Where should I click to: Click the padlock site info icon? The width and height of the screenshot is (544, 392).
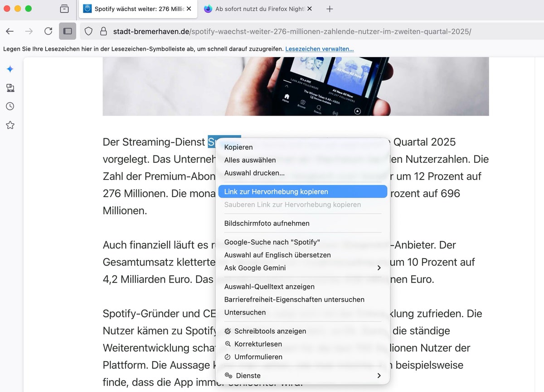click(103, 31)
